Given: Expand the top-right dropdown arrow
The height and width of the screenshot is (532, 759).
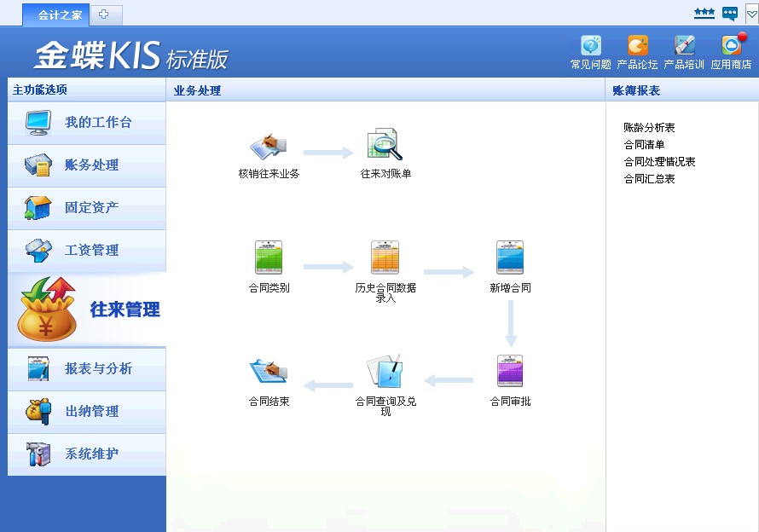Looking at the screenshot, I should pyautogui.click(x=751, y=14).
